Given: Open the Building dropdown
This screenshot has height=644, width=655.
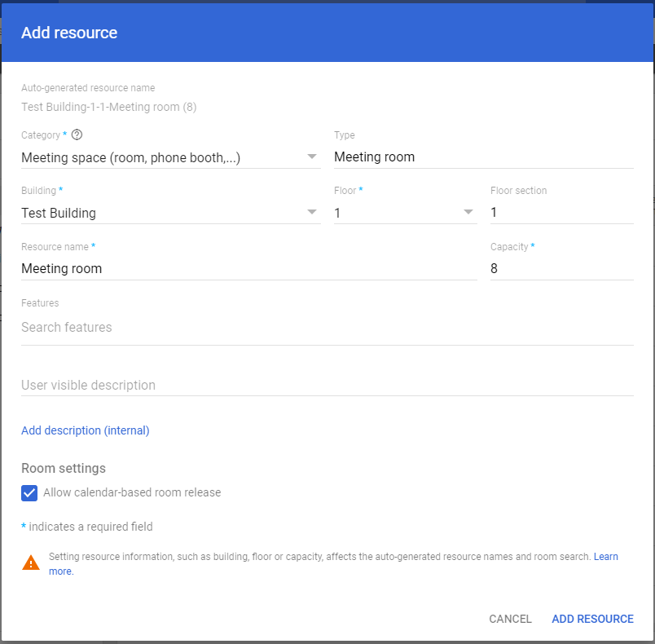Looking at the screenshot, I should [311, 212].
